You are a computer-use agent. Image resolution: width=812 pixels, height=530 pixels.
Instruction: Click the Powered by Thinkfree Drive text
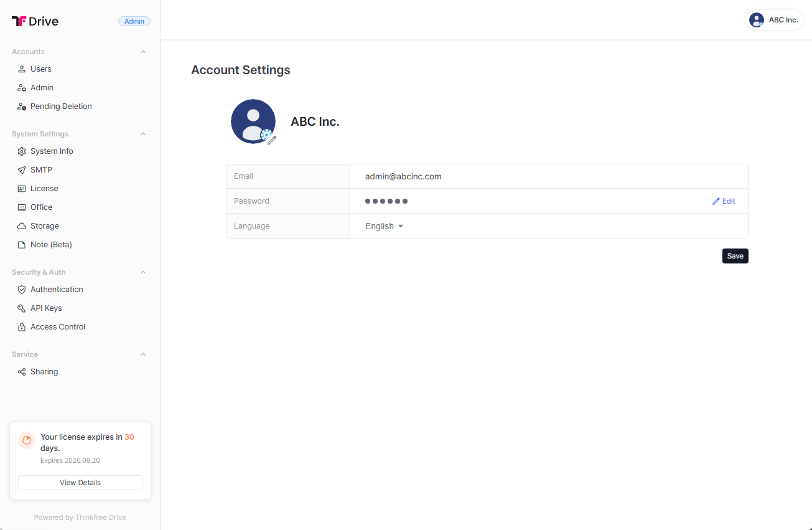click(x=80, y=518)
